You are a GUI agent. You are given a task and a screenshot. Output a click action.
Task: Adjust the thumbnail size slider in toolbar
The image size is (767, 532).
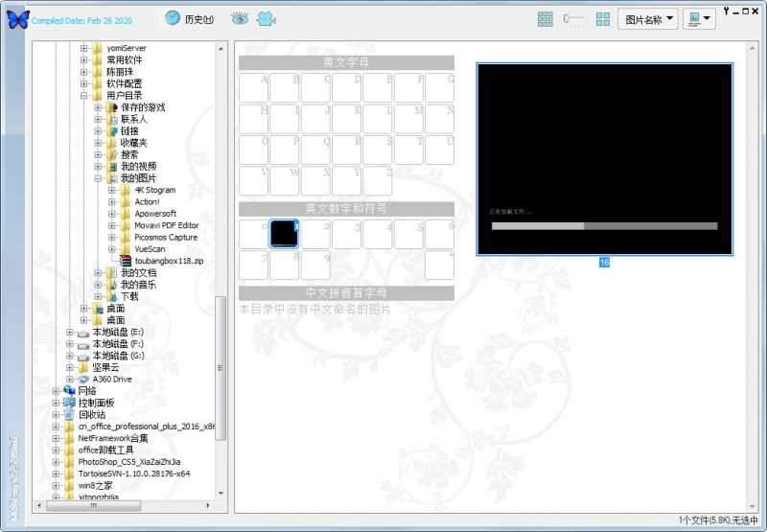(x=572, y=18)
